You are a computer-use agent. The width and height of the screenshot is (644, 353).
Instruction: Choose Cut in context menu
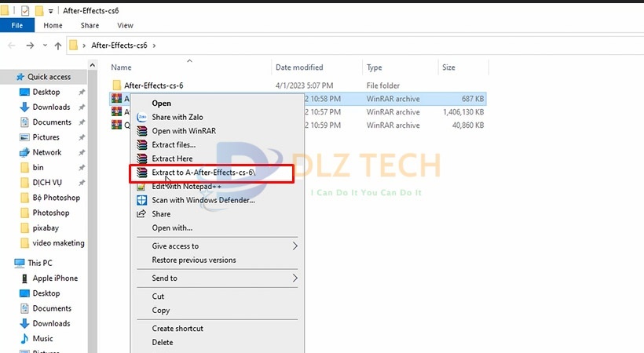(x=158, y=297)
